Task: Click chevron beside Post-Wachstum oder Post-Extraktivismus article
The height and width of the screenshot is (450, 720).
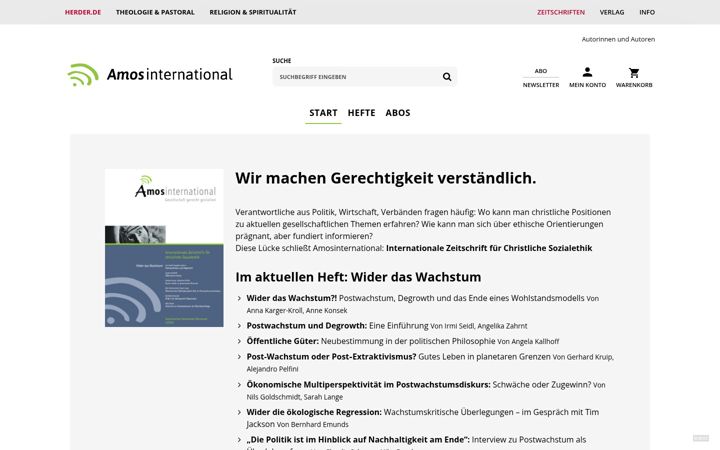Action: pyautogui.click(x=239, y=357)
